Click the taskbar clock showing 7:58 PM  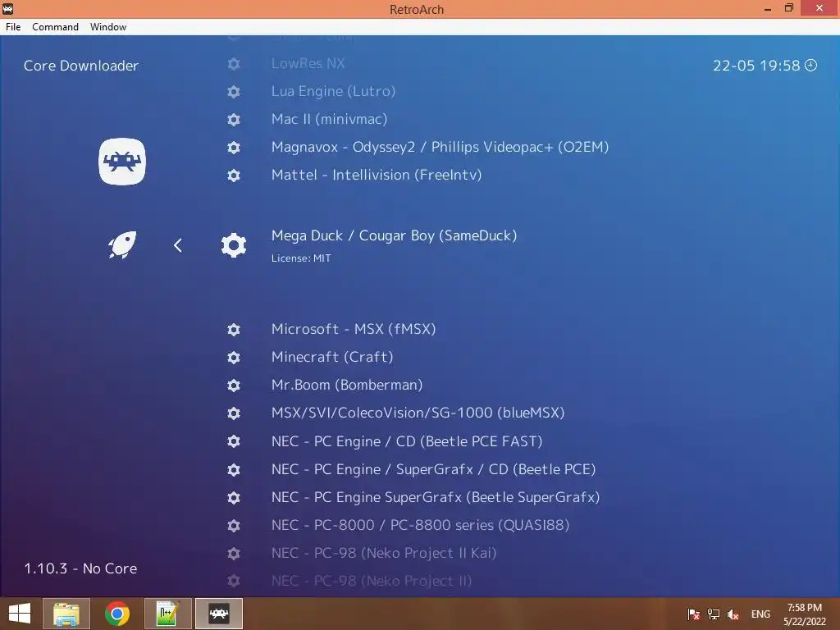tap(805, 614)
